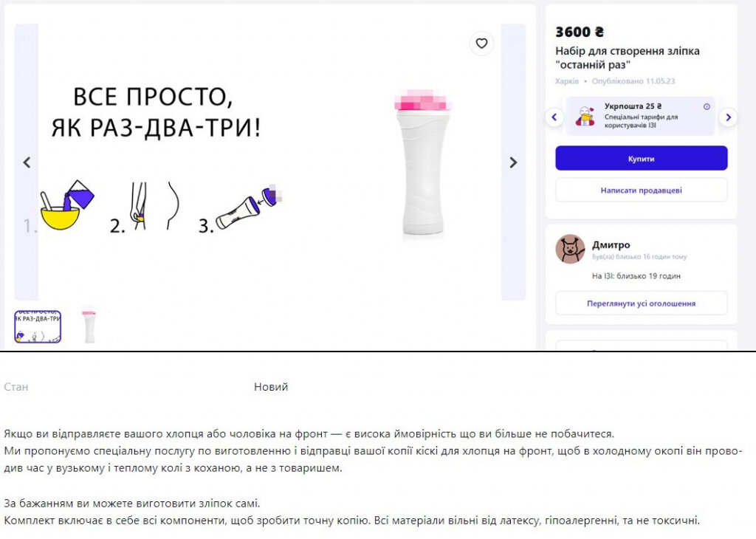The height and width of the screenshot is (539, 756).
Task: Select the first instruction image thumbnail
Action: tap(38, 326)
